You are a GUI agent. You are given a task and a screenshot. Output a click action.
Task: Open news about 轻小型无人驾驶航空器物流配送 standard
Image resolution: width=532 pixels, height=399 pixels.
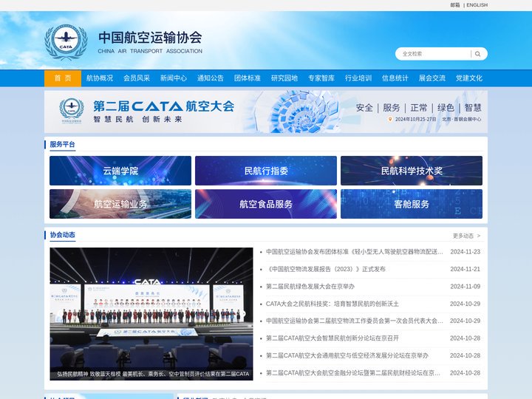[x=355, y=252]
